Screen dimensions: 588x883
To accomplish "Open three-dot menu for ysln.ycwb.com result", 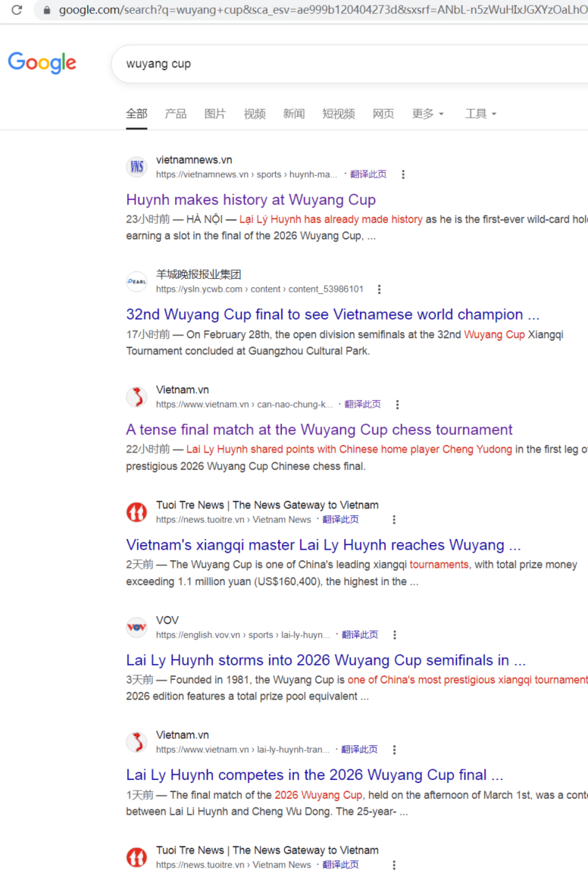I will tap(380, 290).
